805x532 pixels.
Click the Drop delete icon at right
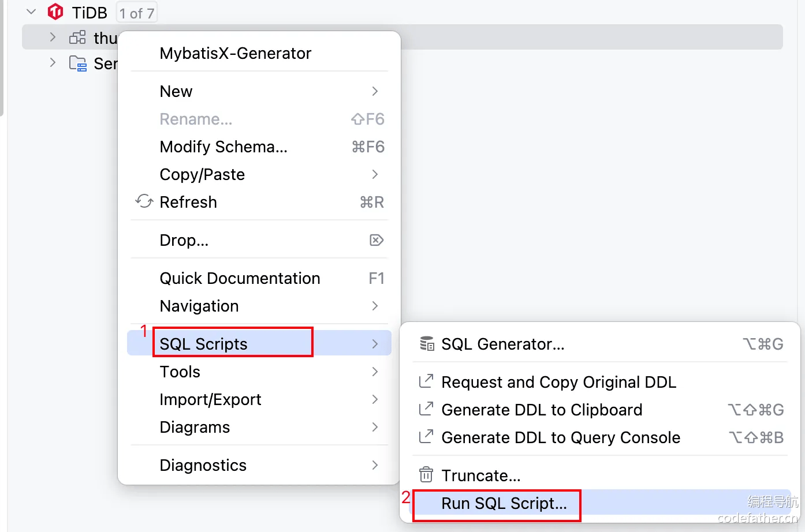(x=377, y=240)
